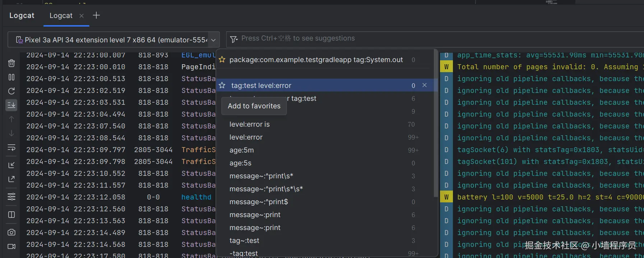Choose the age:5m filter entry

point(241,150)
